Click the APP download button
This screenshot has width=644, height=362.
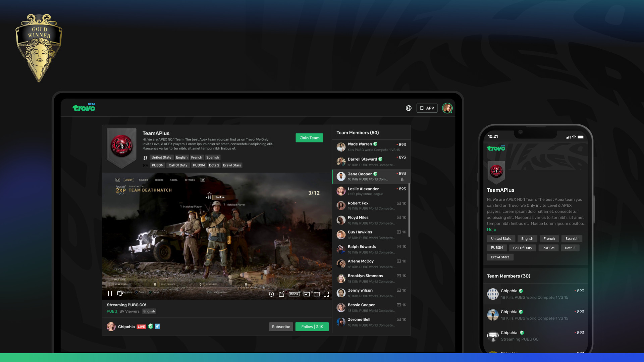[x=427, y=108]
